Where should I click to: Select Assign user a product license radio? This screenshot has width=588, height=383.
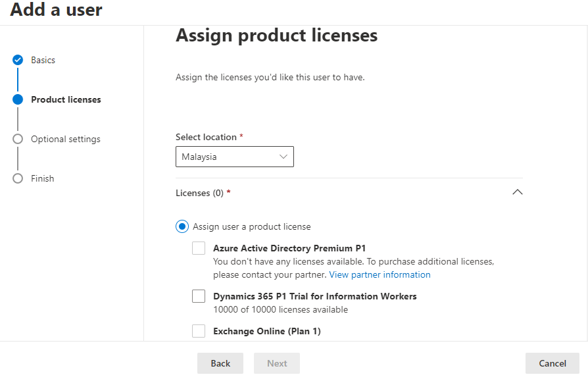(x=182, y=226)
